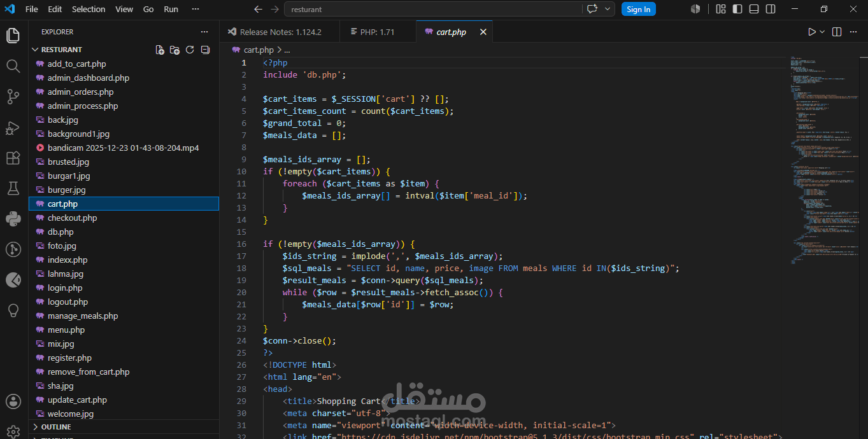868x439 pixels.
Task: Open the Copilot chat icon
Action: tap(592, 9)
